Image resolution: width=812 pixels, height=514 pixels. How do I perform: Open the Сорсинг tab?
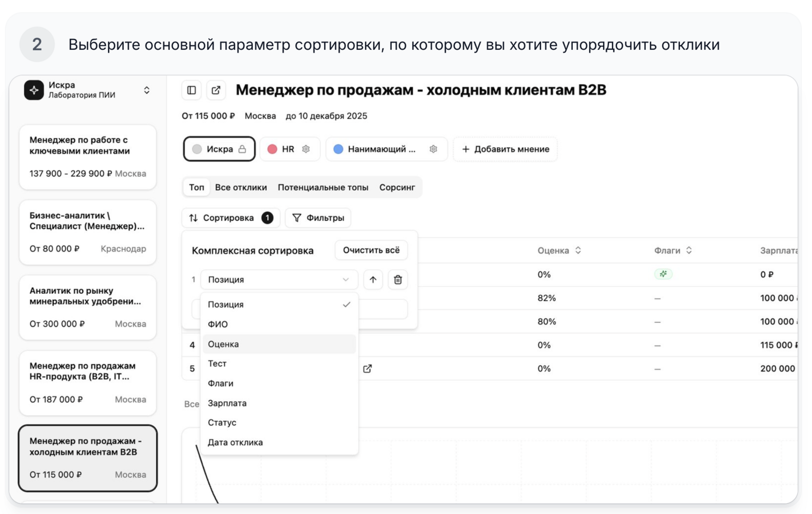tap(397, 188)
